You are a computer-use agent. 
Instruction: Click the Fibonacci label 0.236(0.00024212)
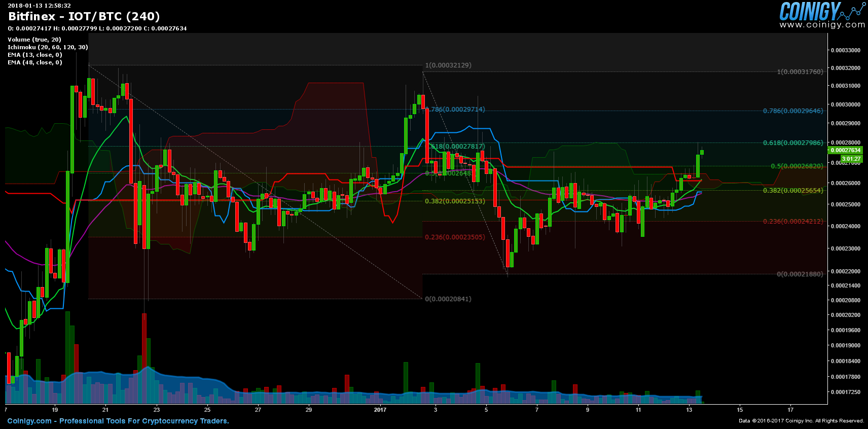pos(793,222)
